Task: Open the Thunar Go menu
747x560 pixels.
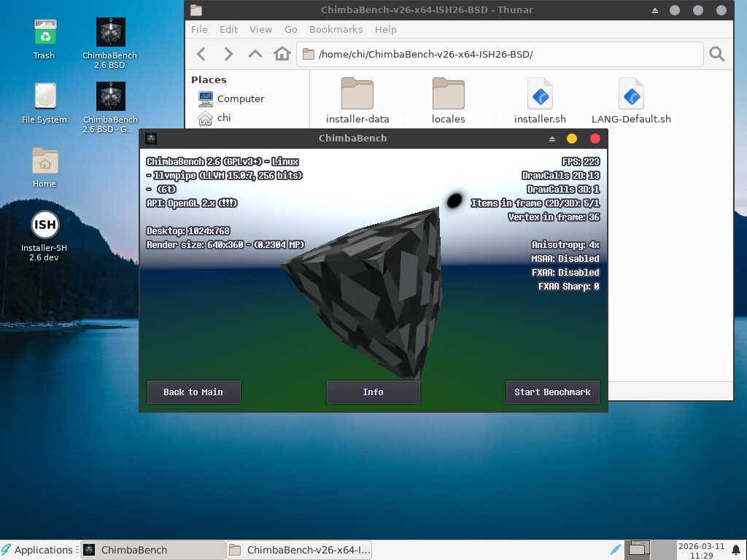Action: (290, 29)
